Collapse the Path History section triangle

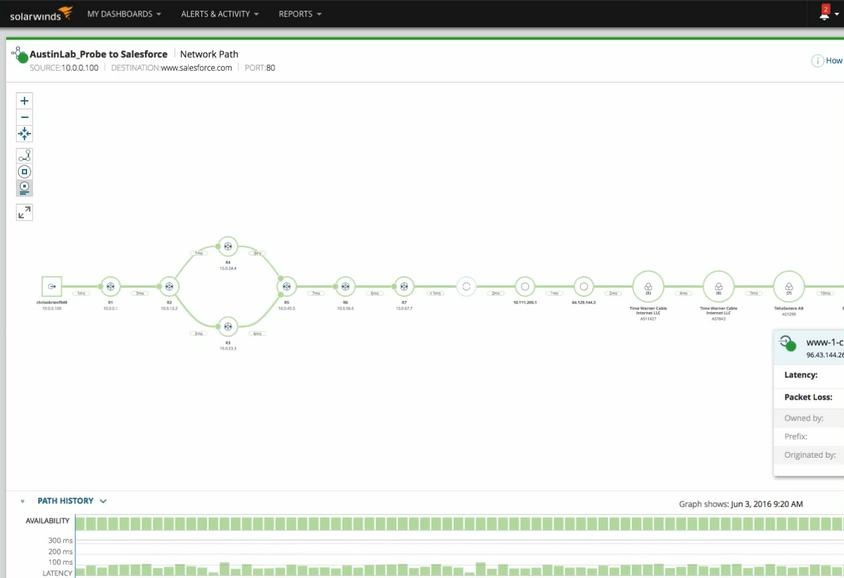(22, 501)
